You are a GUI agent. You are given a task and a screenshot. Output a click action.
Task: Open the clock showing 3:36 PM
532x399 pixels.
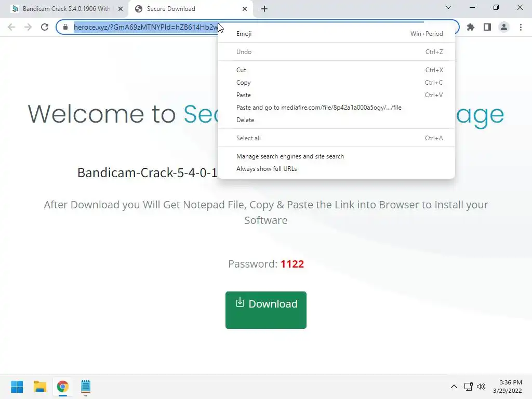[x=508, y=387]
